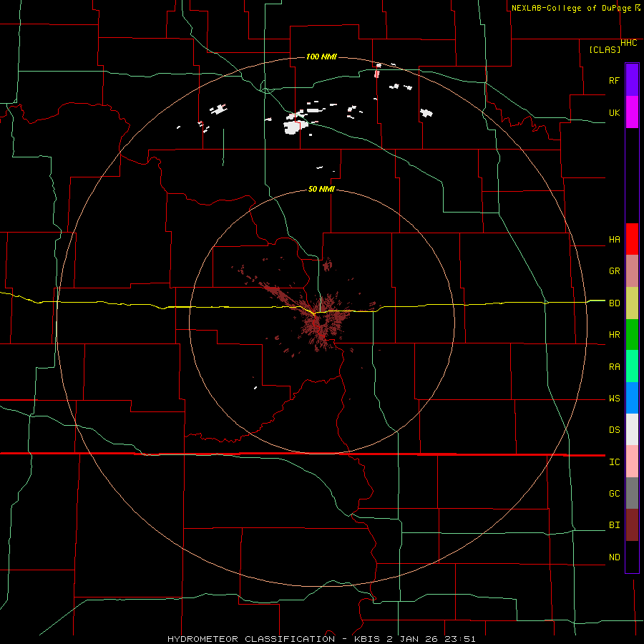This screenshot has height=644, width=644.
Task: Click the brown biological echo cluster at radar center
Action: coord(323,323)
